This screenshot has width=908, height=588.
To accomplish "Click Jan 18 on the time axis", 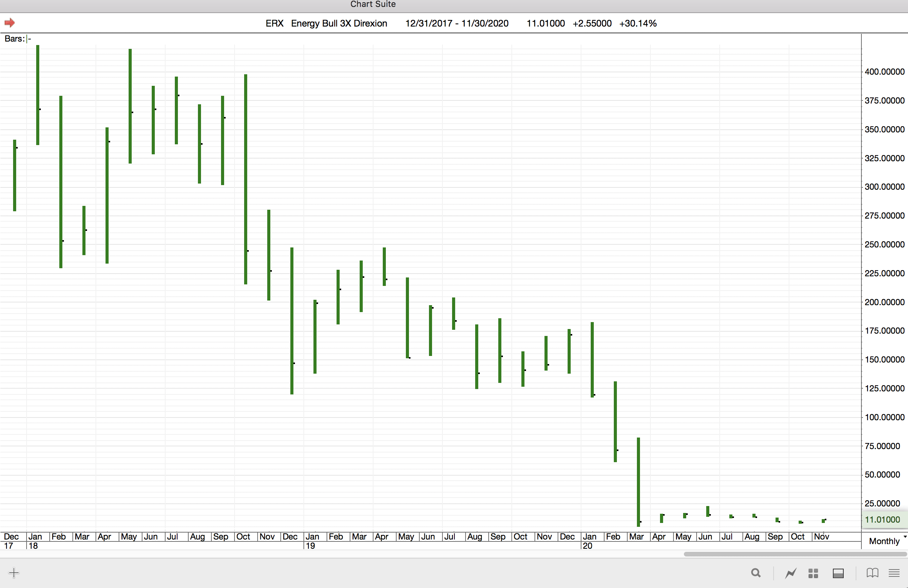I will (x=35, y=537).
